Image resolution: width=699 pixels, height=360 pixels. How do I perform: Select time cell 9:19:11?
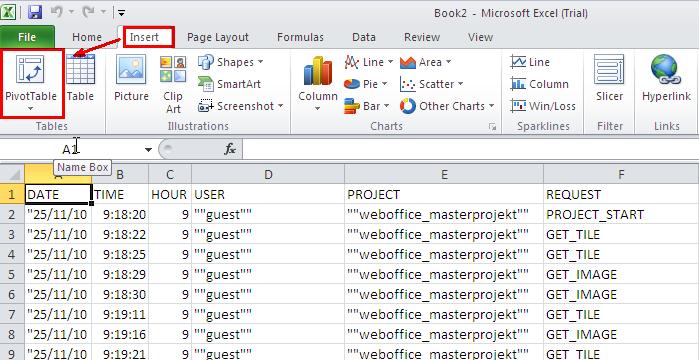(120, 315)
